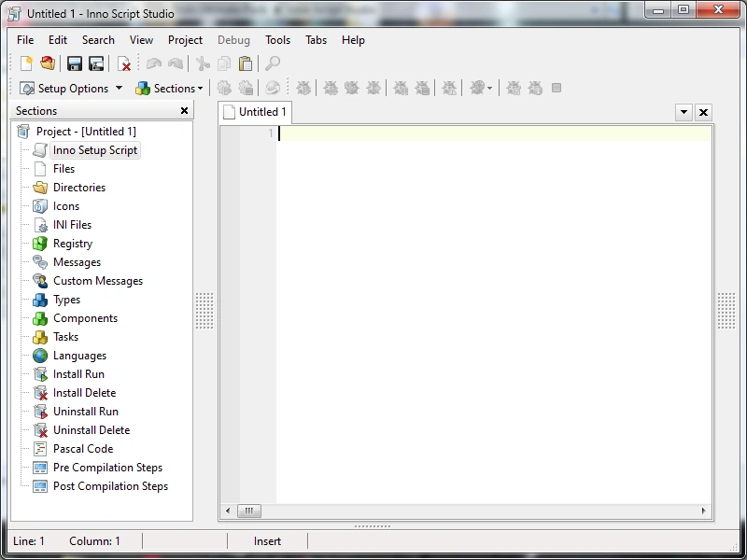Click the Paste clipboard icon
This screenshot has width=747, height=560.
point(246,63)
